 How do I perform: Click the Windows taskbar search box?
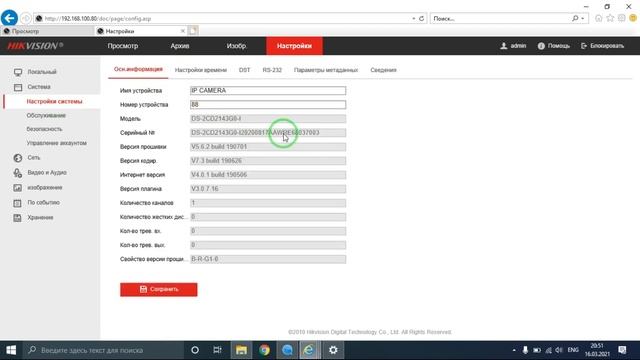click(103, 350)
